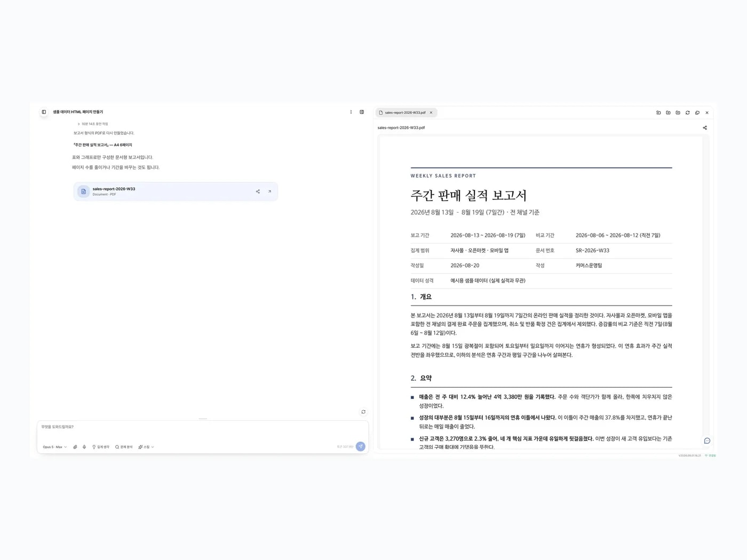Click the 'WEEKLY SALES REPORT' label

pos(443,175)
